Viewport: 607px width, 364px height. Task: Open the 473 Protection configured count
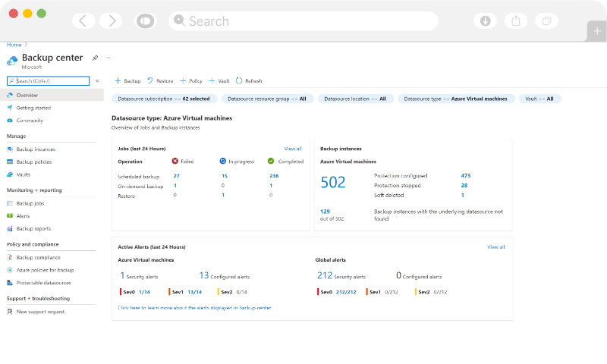[x=466, y=175]
